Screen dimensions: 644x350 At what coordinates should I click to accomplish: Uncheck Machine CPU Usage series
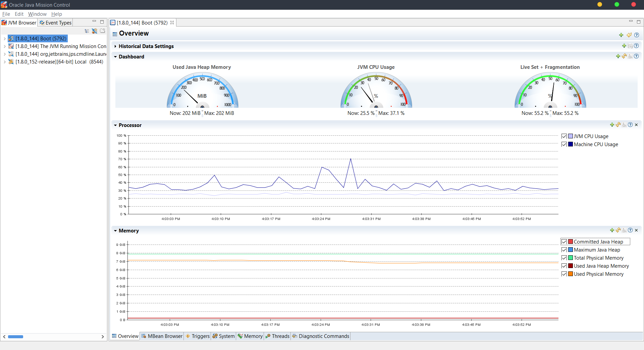click(564, 144)
